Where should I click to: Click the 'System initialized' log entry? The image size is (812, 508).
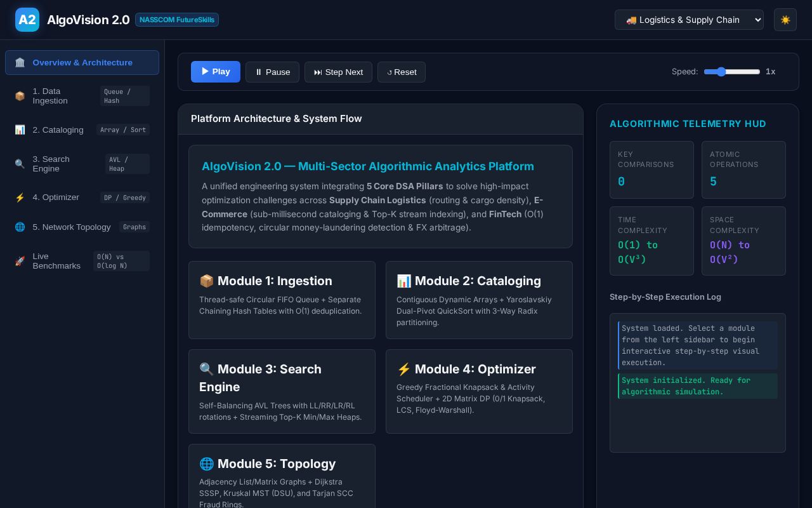[698, 386]
